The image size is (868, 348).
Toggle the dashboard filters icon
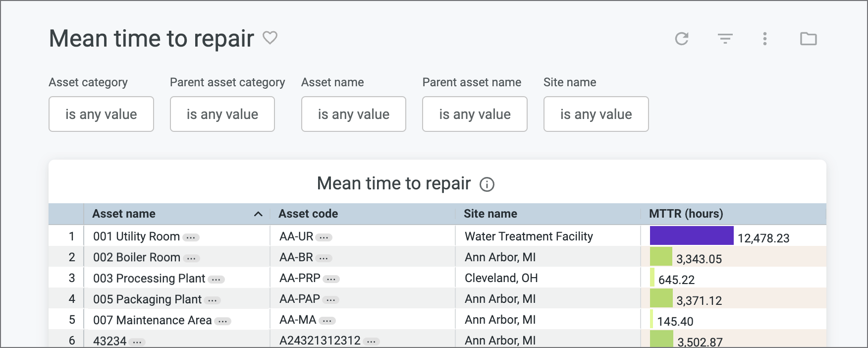(x=725, y=39)
